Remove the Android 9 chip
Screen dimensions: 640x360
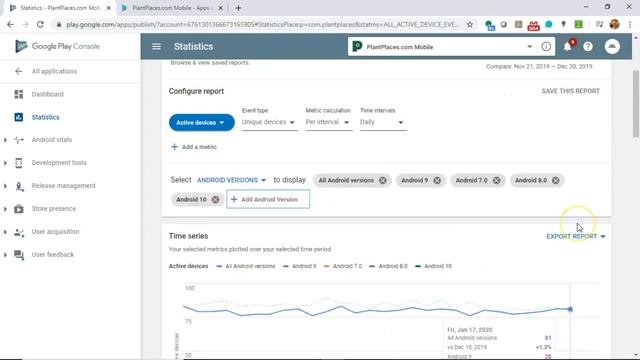click(437, 180)
